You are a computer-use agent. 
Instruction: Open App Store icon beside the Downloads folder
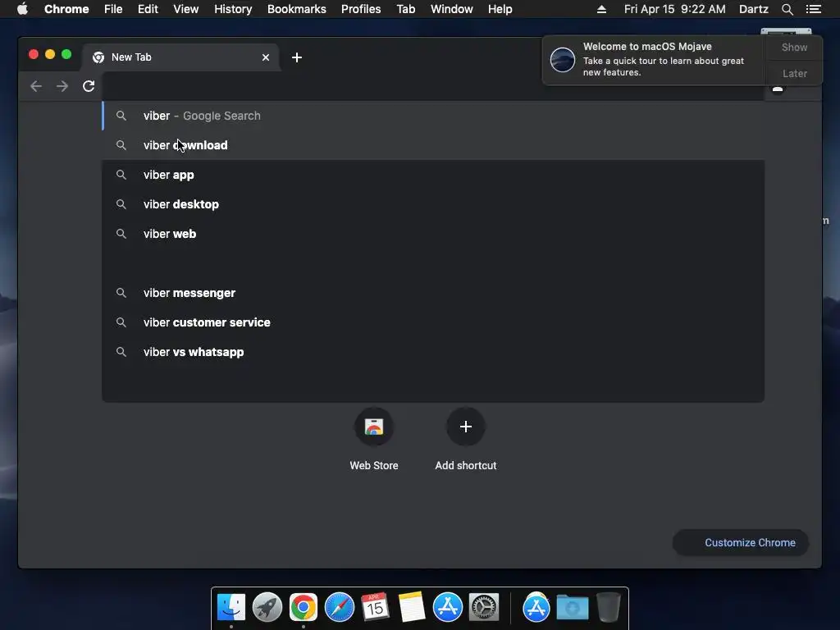536,608
